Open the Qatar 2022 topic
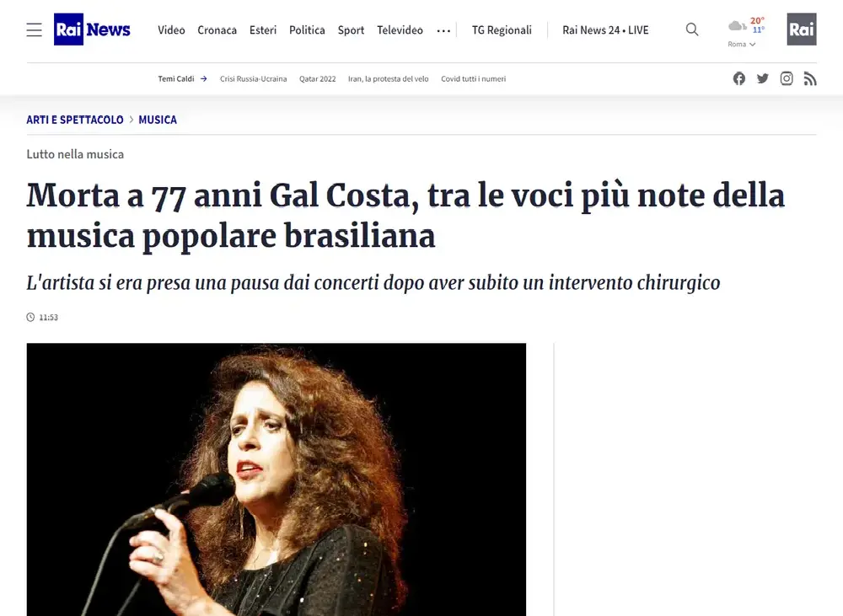Screen dimensions: 843x616 (317, 78)
